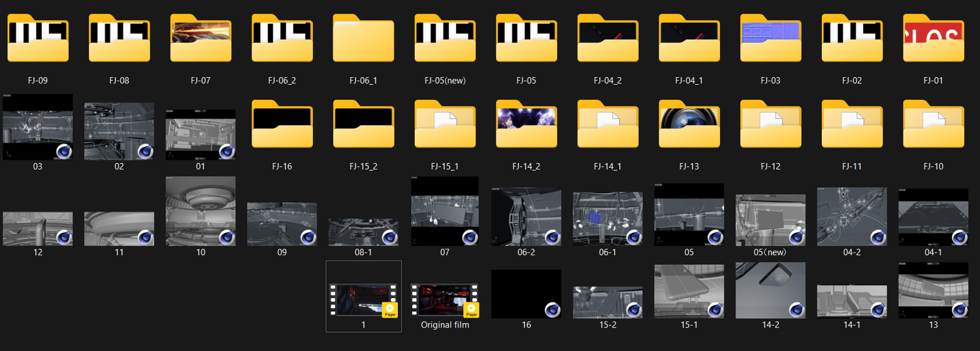Select the Original film video file
The width and height of the screenshot is (980, 351).
tap(445, 301)
